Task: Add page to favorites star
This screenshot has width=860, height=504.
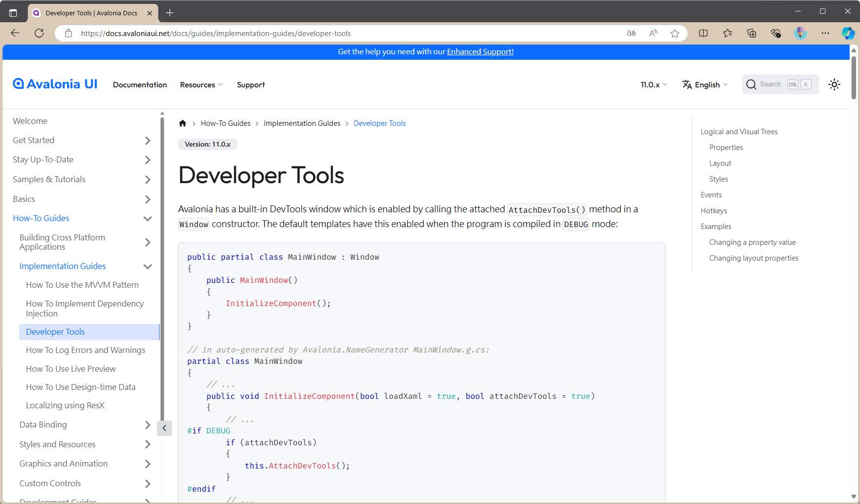Action: [x=675, y=33]
